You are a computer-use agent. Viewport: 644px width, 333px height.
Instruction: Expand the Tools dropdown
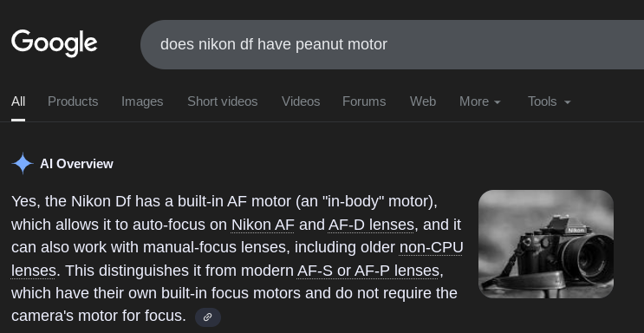tap(550, 101)
